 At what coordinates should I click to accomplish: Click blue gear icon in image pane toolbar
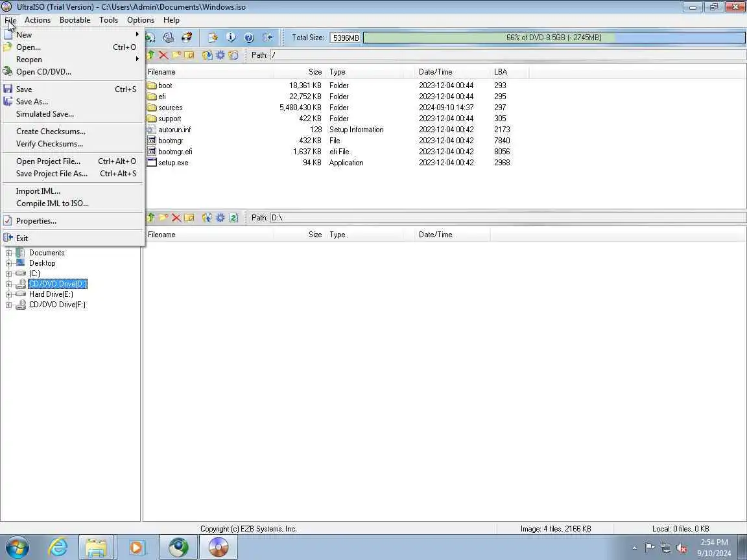coord(220,55)
